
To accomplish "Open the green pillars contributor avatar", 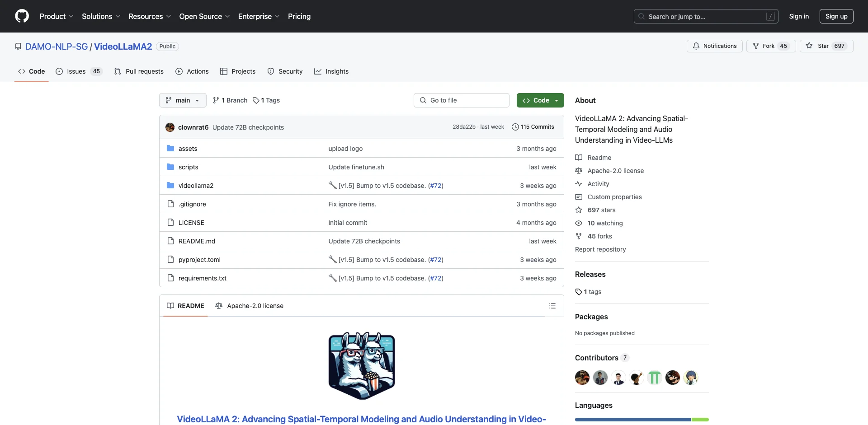I will (x=655, y=378).
